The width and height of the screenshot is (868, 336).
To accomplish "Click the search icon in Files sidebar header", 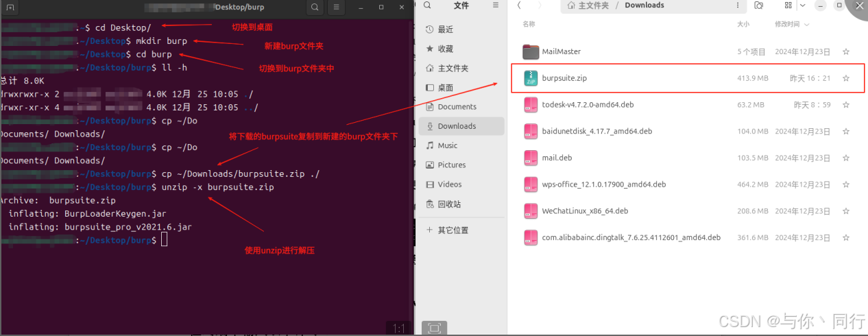I will [427, 5].
